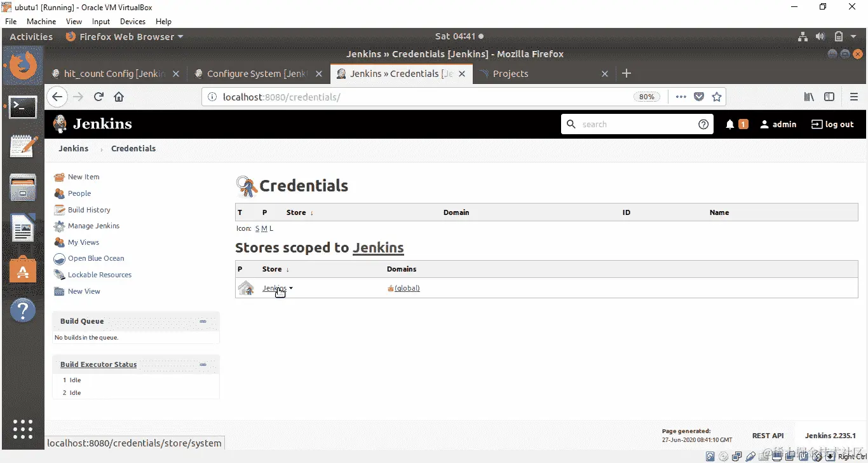The width and height of the screenshot is (868, 463).
Task: Open the Firefox Web Browser menu in top bar
Action: coord(124,36)
